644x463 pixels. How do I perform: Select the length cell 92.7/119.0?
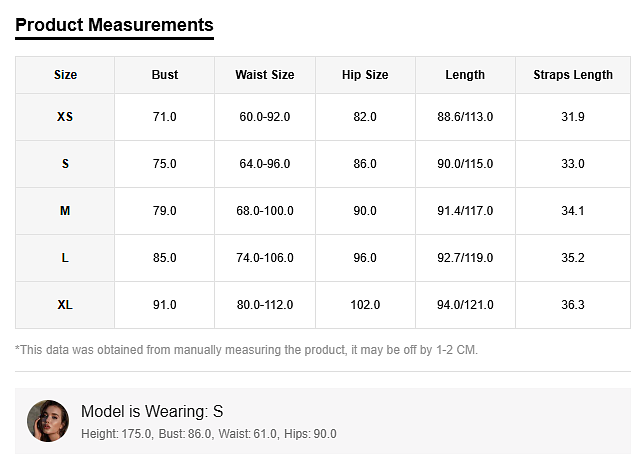tap(465, 258)
